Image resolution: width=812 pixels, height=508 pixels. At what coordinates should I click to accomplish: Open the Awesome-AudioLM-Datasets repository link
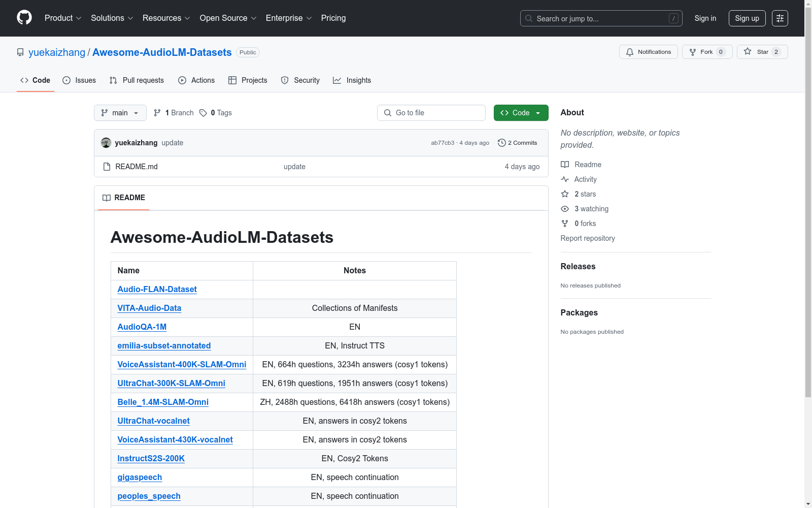click(x=162, y=52)
